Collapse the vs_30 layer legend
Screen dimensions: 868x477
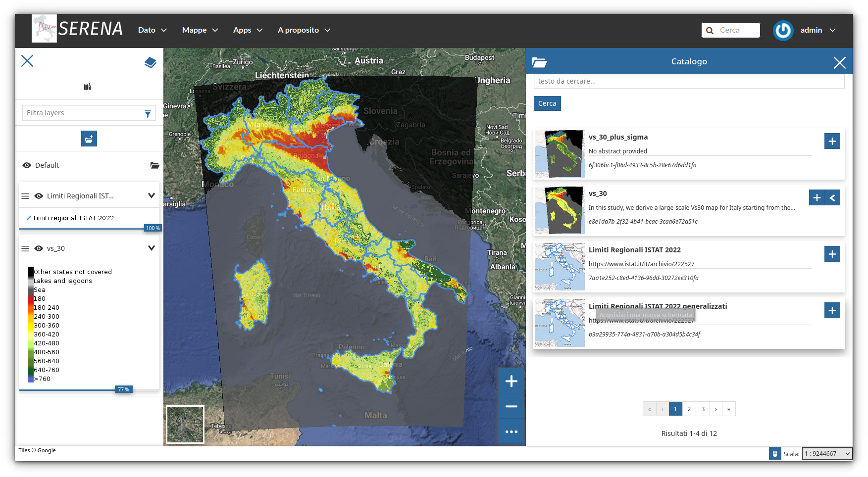(x=152, y=248)
